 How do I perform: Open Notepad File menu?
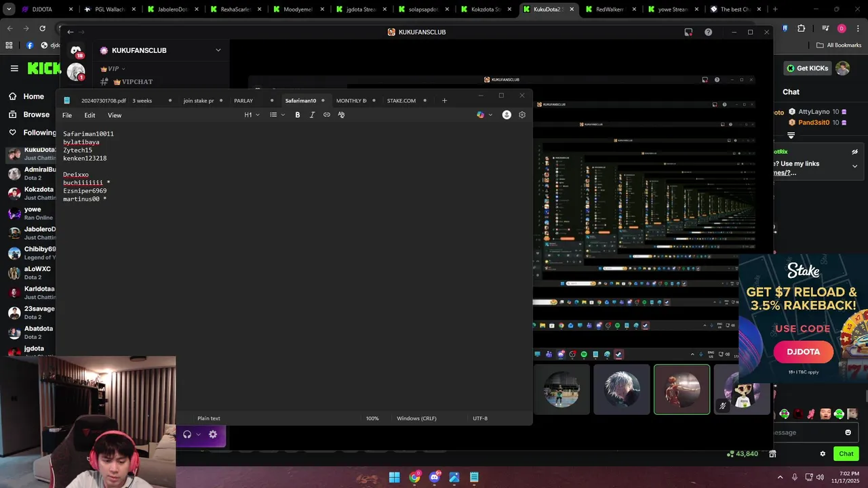pyautogui.click(x=67, y=115)
